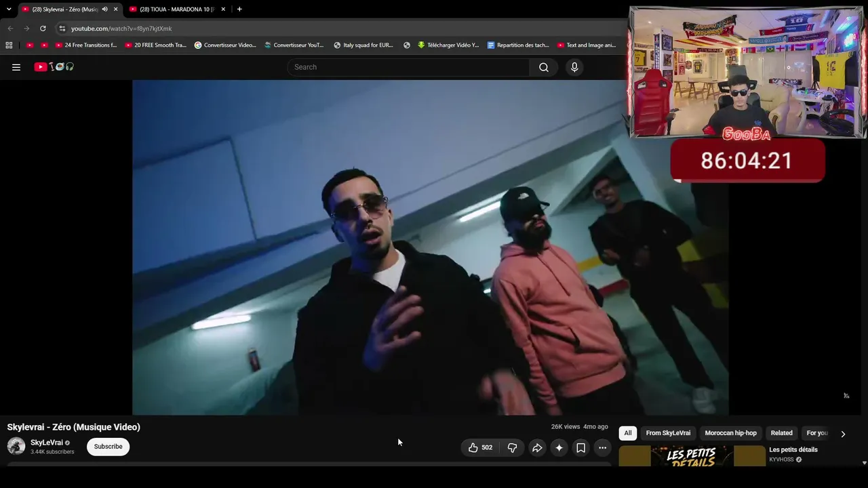Open the SkyLeVrai channel name link
Image resolution: width=868 pixels, height=488 pixels.
pyautogui.click(x=47, y=443)
